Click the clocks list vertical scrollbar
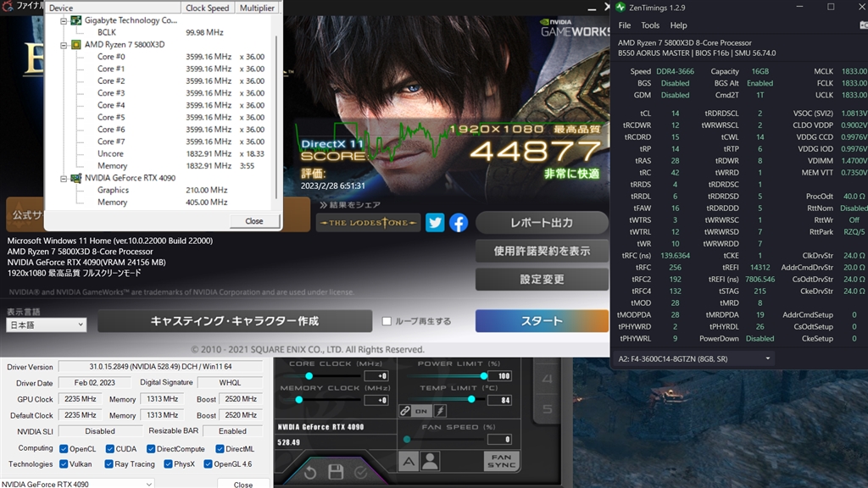The image size is (868, 488). (x=276, y=116)
